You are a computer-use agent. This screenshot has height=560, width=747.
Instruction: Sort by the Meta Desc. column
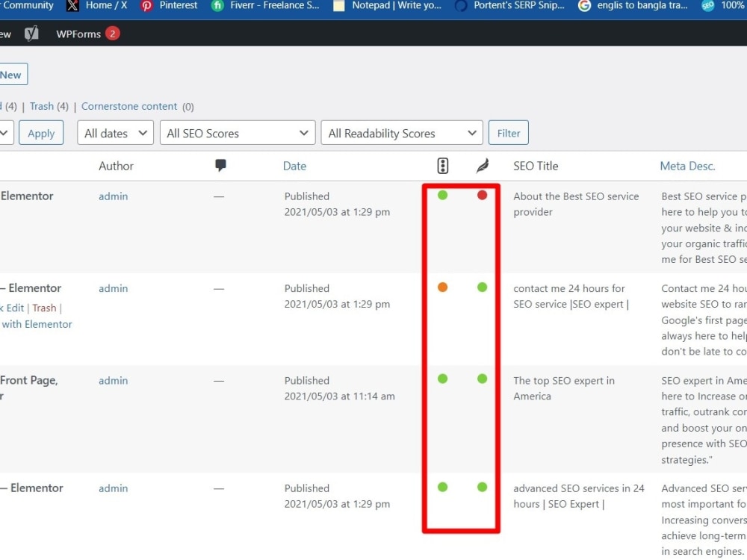(x=687, y=166)
